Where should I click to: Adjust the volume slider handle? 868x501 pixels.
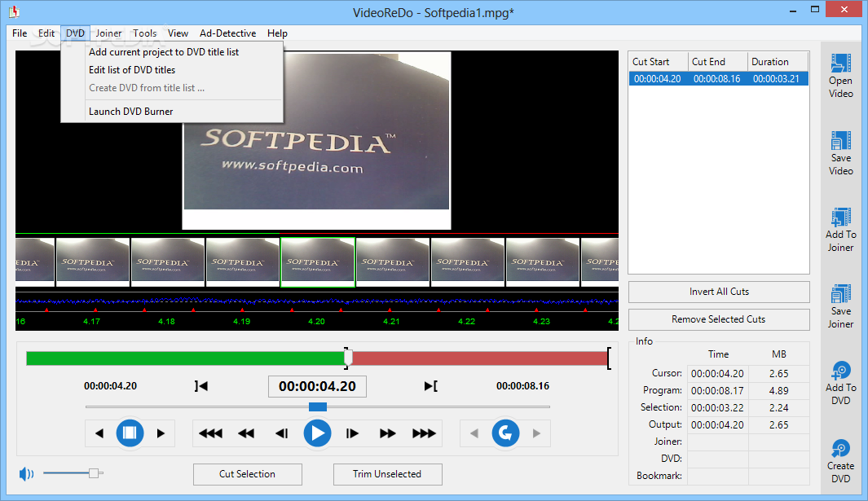tap(94, 472)
